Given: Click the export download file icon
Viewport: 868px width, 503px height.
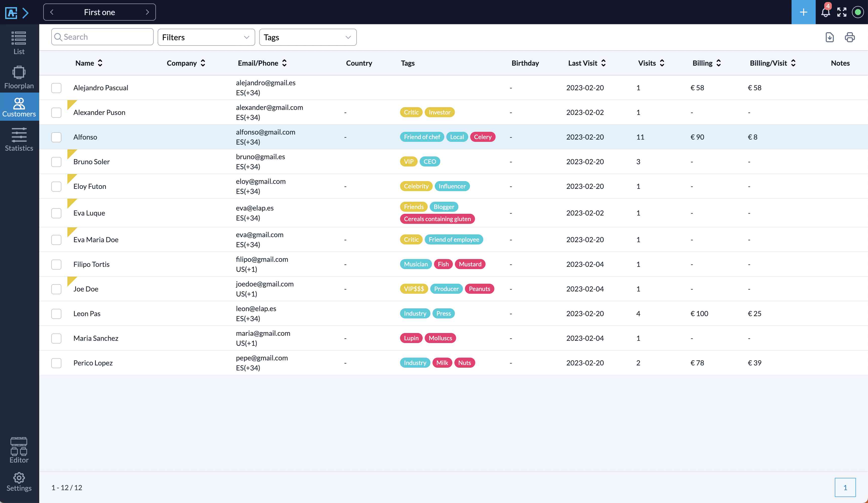Looking at the screenshot, I should tap(830, 37).
